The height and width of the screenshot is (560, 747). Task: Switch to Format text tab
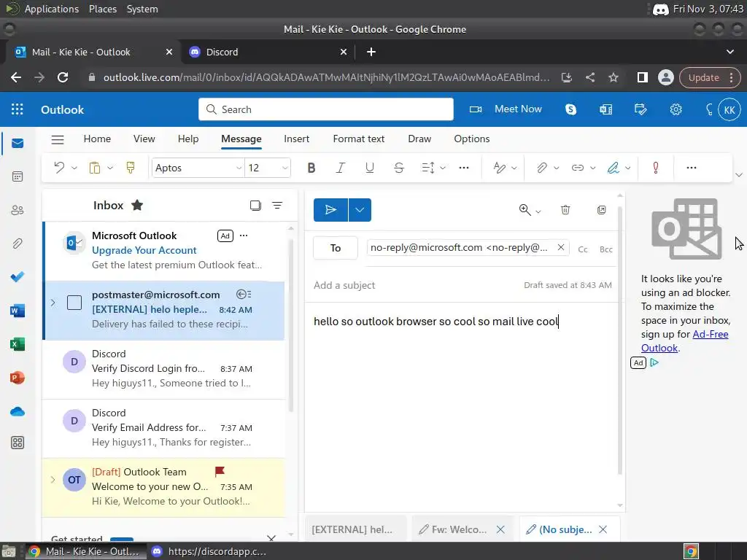coord(358,139)
